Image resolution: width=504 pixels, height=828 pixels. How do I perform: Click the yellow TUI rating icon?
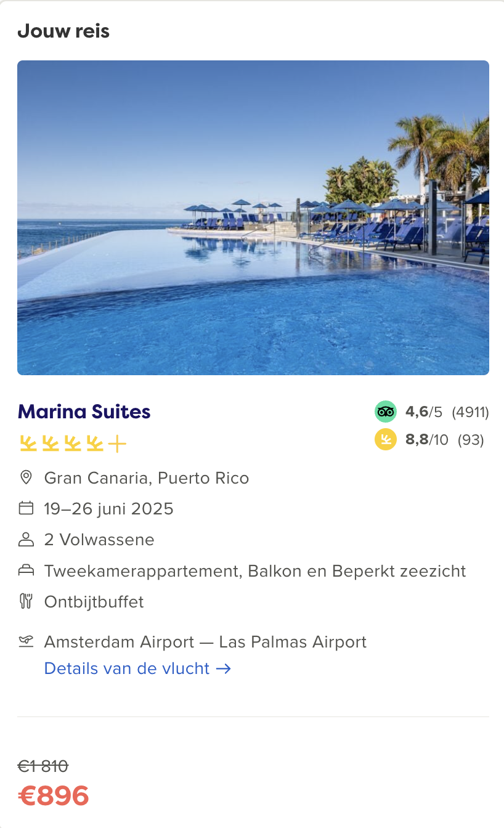coord(386,440)
